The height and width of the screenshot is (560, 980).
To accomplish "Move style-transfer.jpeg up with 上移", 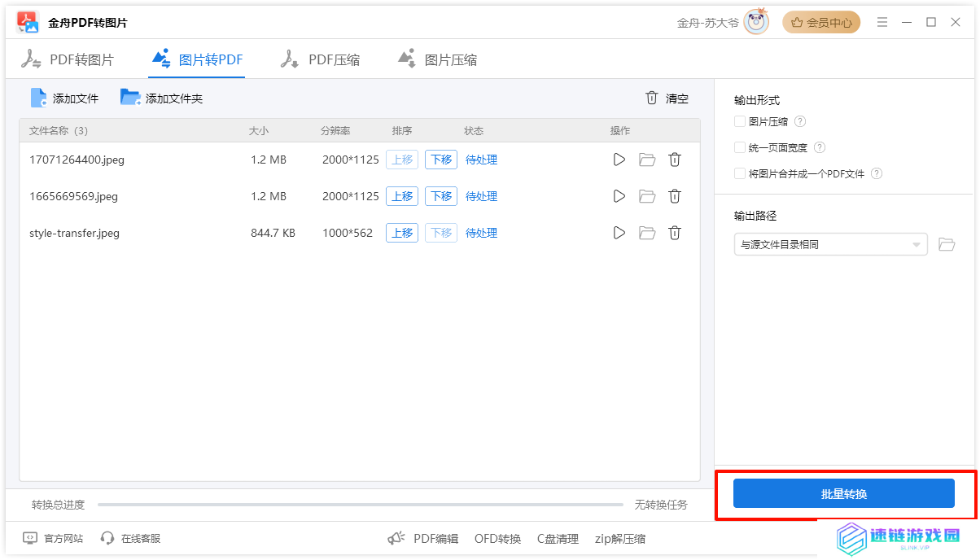I will coord(402,233).
